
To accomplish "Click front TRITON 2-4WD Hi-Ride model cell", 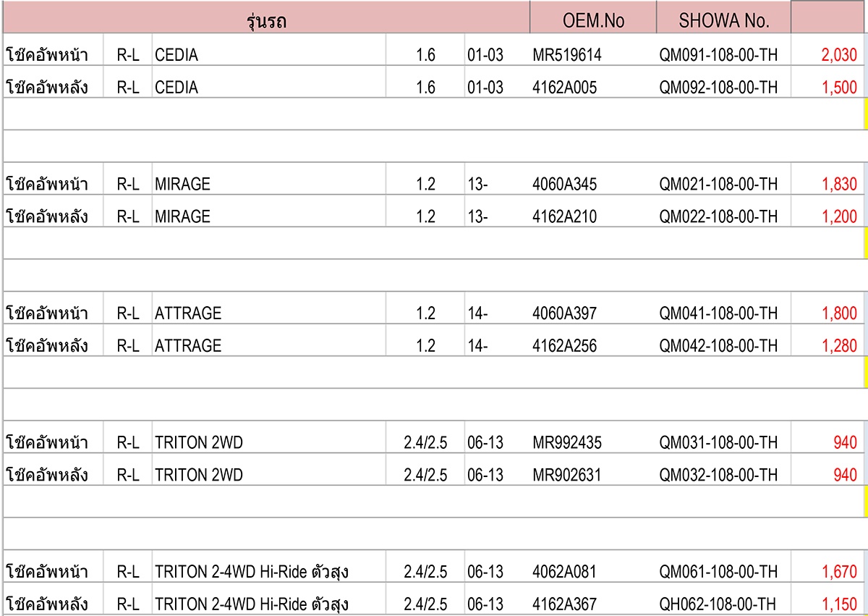I will (268, 572).
